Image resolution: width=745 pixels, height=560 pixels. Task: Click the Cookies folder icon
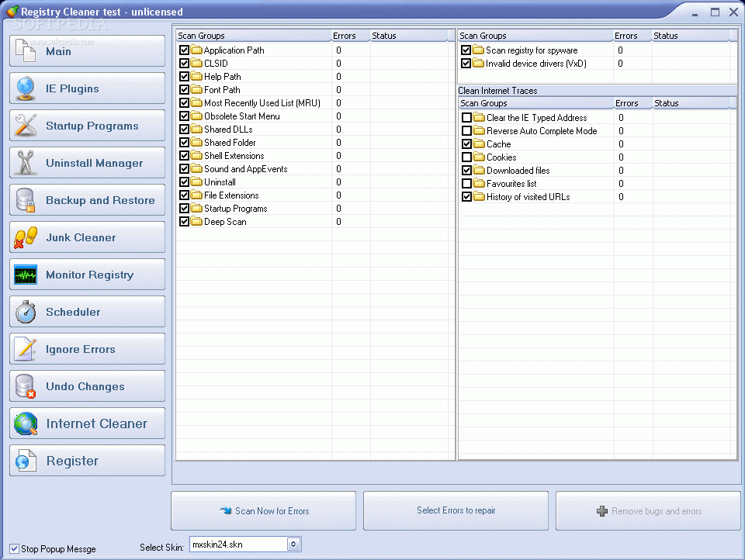click(479, 157)
